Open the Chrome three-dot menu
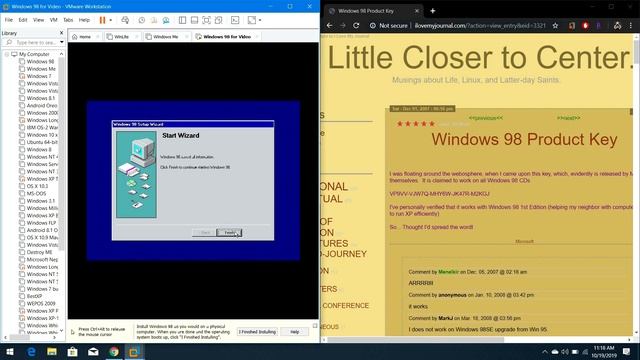Screen dimensions: 640x360 point(631,25)
